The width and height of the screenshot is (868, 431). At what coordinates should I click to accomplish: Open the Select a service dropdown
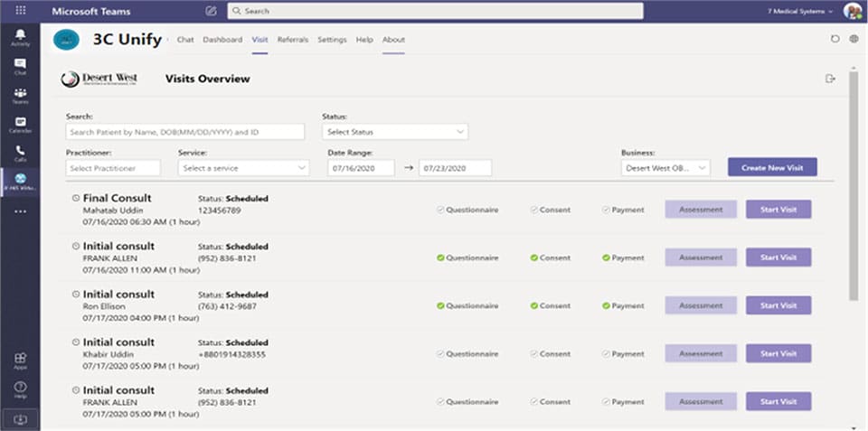244,168
